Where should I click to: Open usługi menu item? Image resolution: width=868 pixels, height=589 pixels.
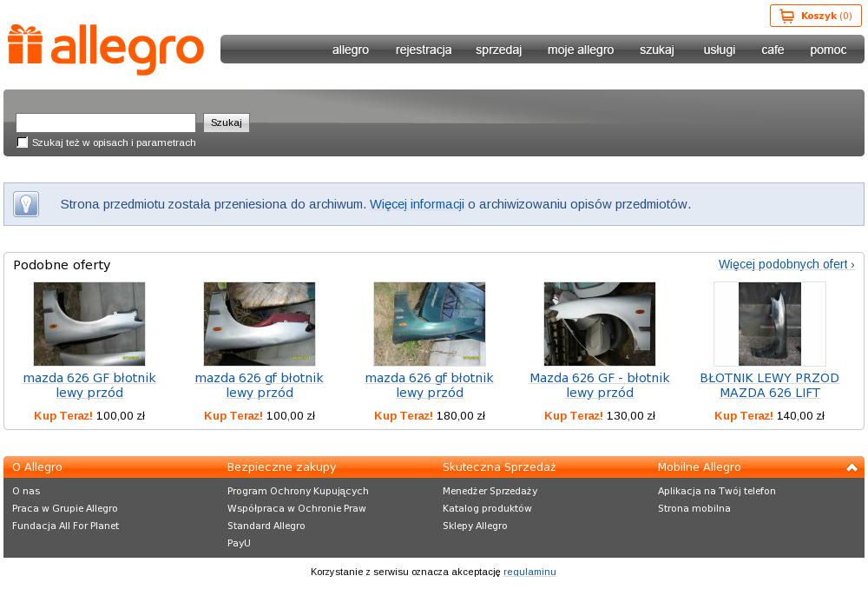[719, 50]
